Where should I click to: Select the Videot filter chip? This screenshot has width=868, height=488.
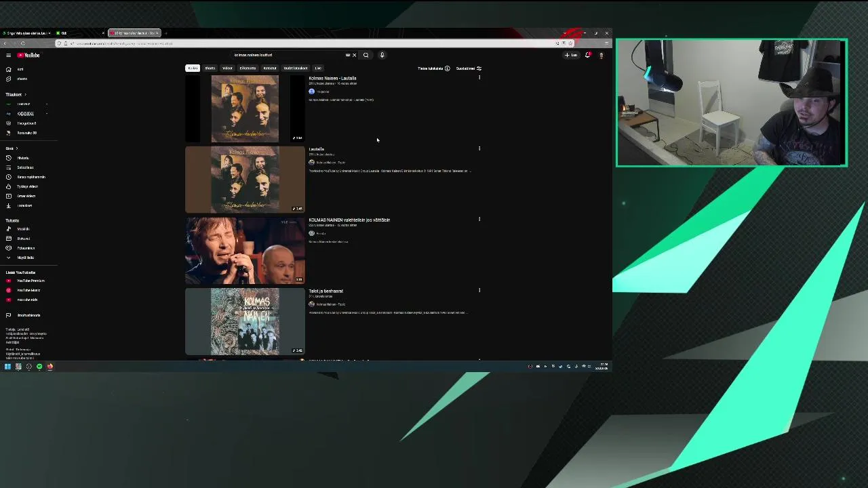click(227, 68)
